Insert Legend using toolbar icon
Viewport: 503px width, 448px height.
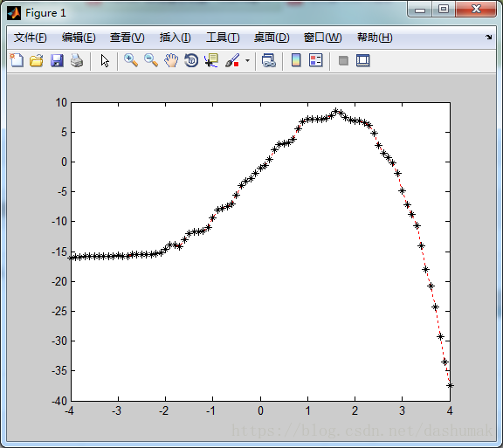[316, 60]
